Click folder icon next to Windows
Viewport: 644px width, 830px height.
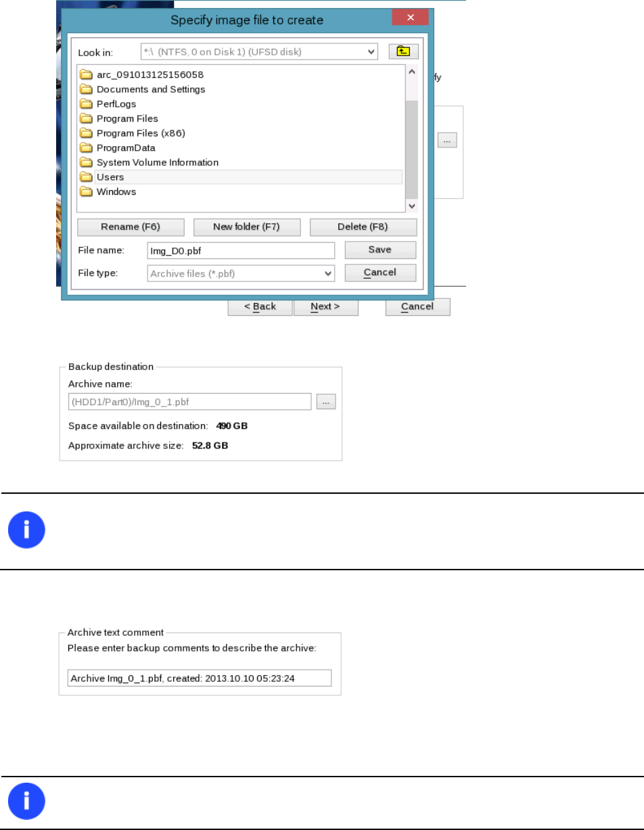[x=86, y=191]
